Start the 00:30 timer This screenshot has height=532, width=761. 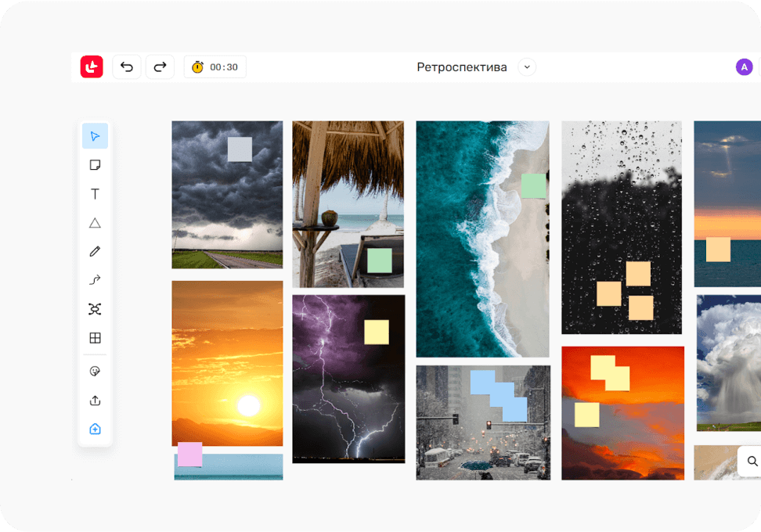click(215, 67)
